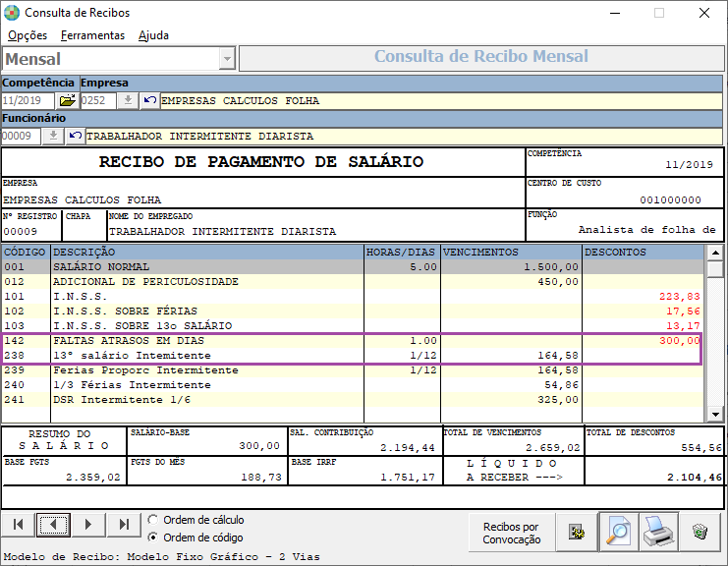Click the 223,83 I.N.S.S. discount value
Screen dimensions: 728x566
(679, 296)
